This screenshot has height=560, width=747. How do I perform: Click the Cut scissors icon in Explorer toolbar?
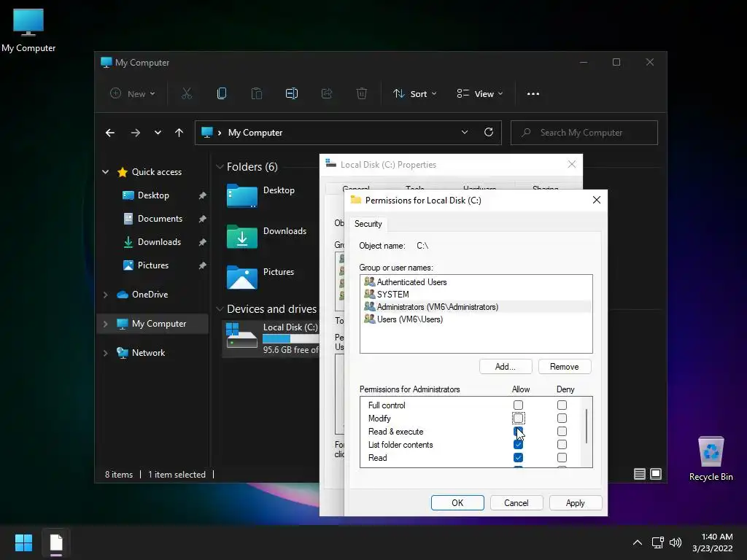pyautogui.click(x=187, y=94)
